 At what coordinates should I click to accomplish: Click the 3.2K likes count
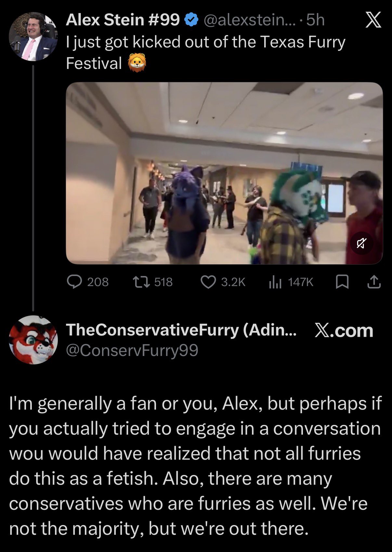point(233,282)
